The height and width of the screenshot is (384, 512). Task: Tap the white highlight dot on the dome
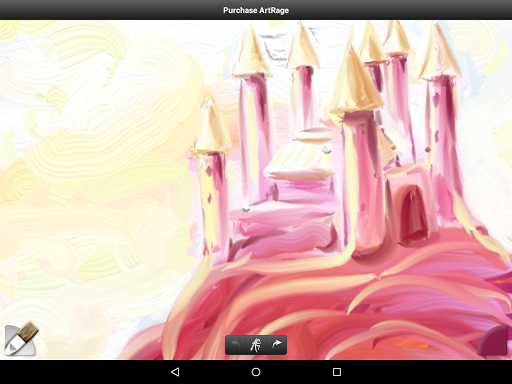pos(326,149)
